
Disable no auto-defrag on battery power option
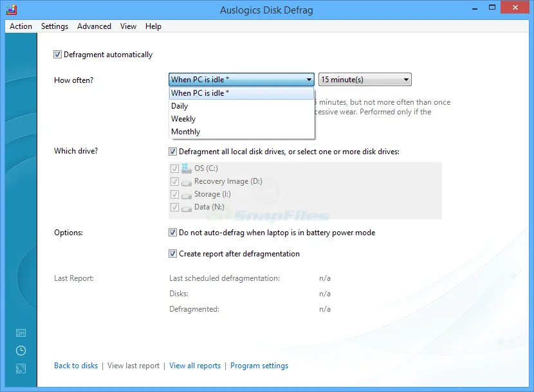172,233
